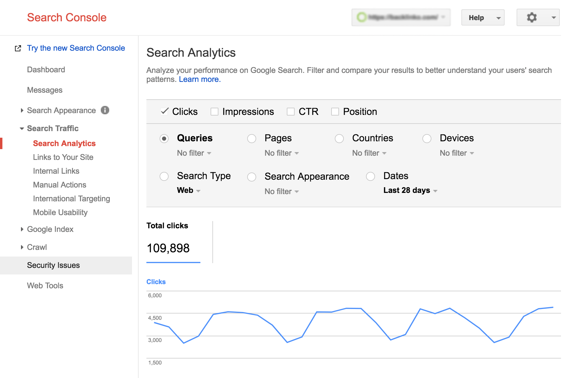Uncheck the Clicks metric checkbox

(164, 112)
